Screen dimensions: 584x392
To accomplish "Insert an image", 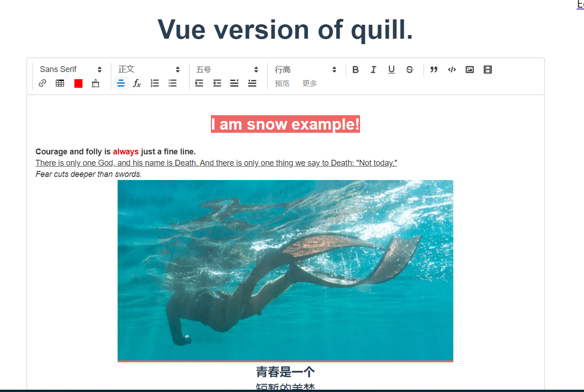I will coord(470,69).
